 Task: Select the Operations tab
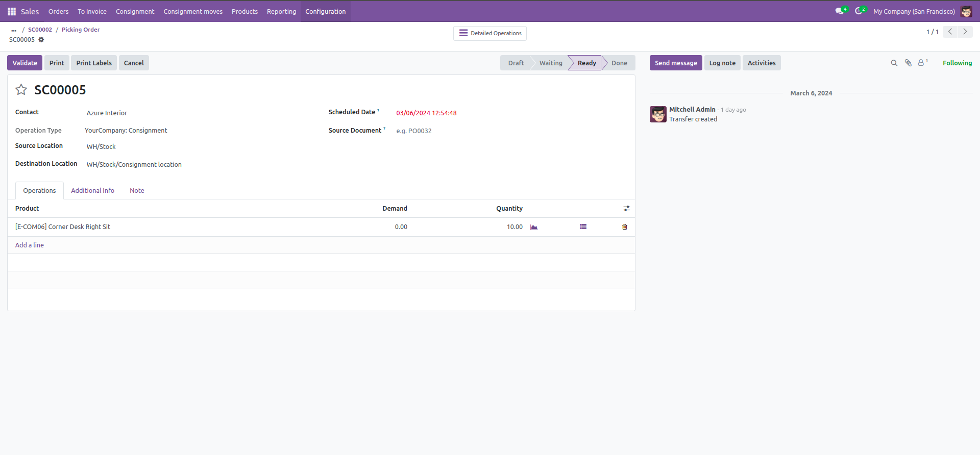pyautogui.click(x=39, y=191)
